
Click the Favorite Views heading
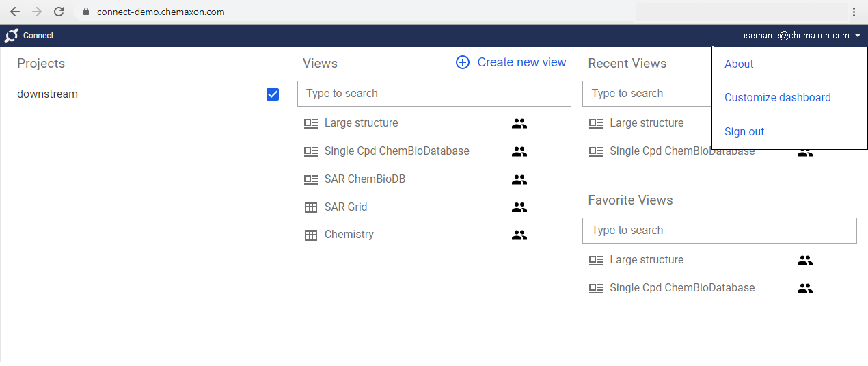click(630, 200)
